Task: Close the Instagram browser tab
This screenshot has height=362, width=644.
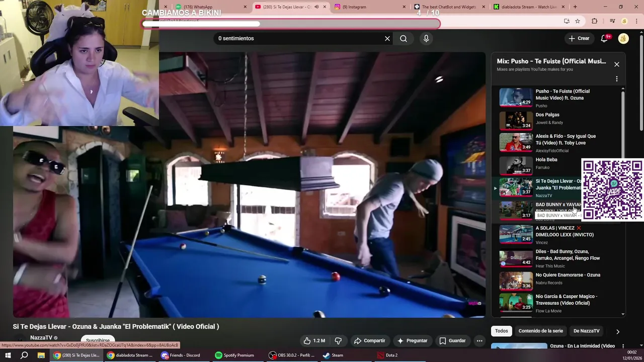Action: point(404,7)
